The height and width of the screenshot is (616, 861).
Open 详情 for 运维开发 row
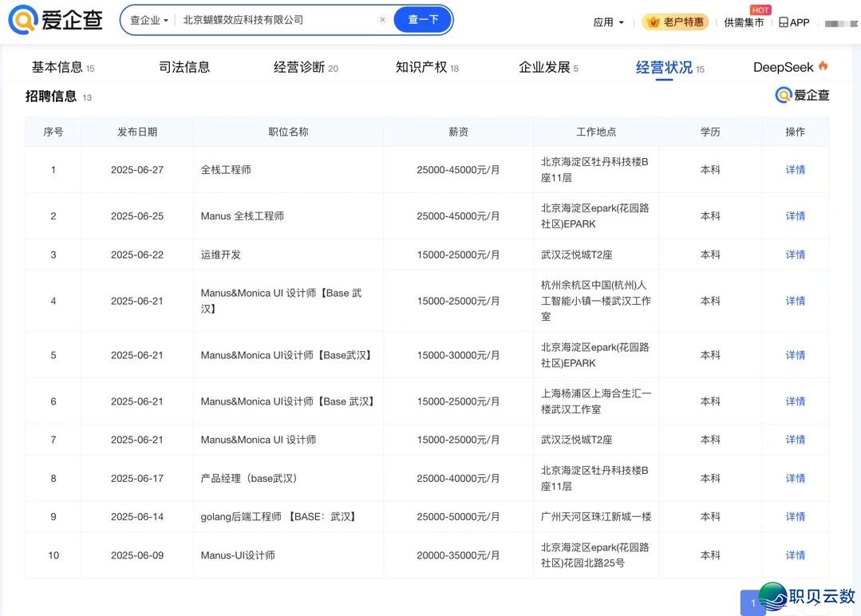pyautogui.click(x=795, y=255)
